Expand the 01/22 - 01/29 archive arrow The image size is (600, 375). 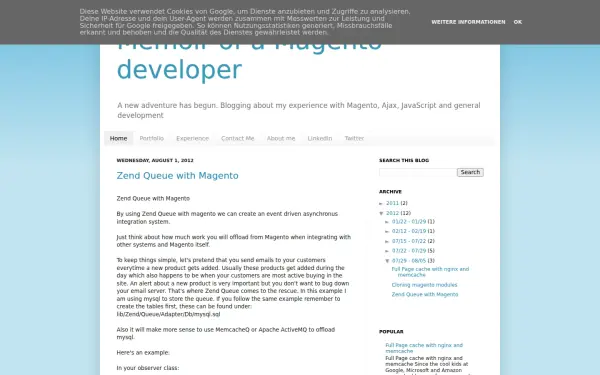[x=387, y=222]
